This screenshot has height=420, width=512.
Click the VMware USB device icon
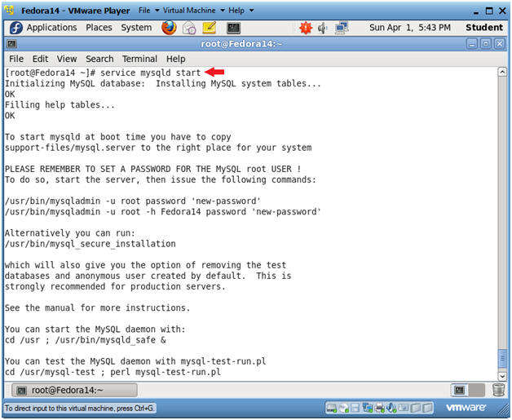click(404, 408)
